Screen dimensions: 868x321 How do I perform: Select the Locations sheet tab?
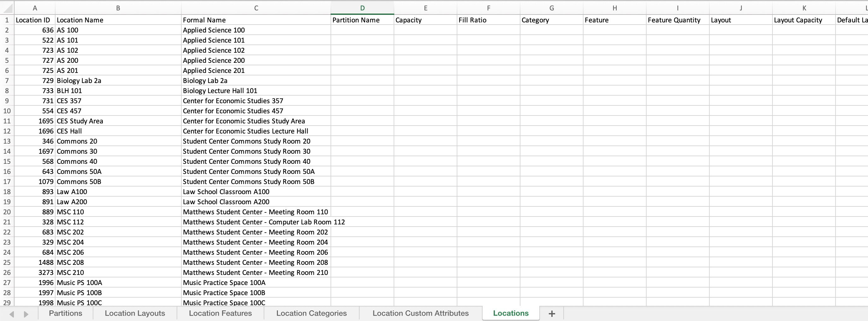pos(511,313)
